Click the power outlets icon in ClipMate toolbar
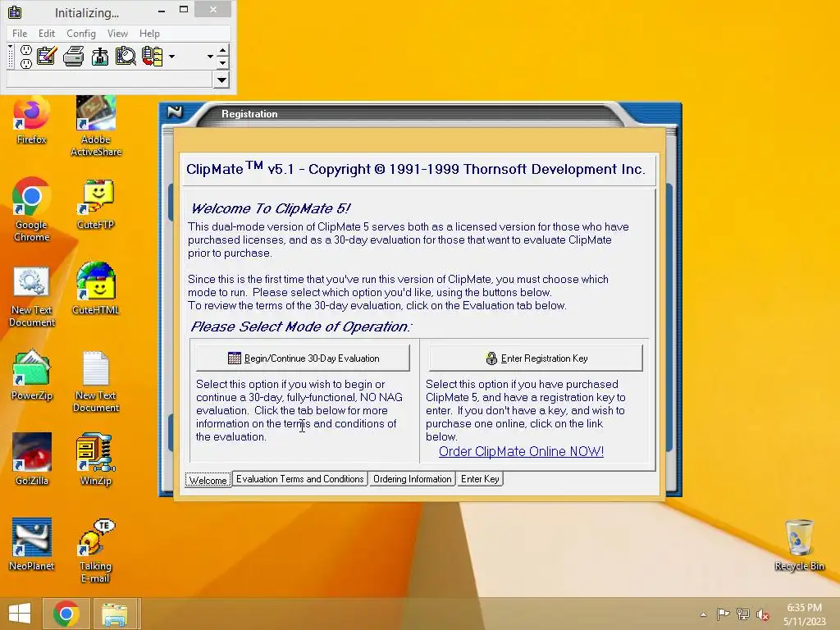Screen dimensions: 840x630 (25, 57)
